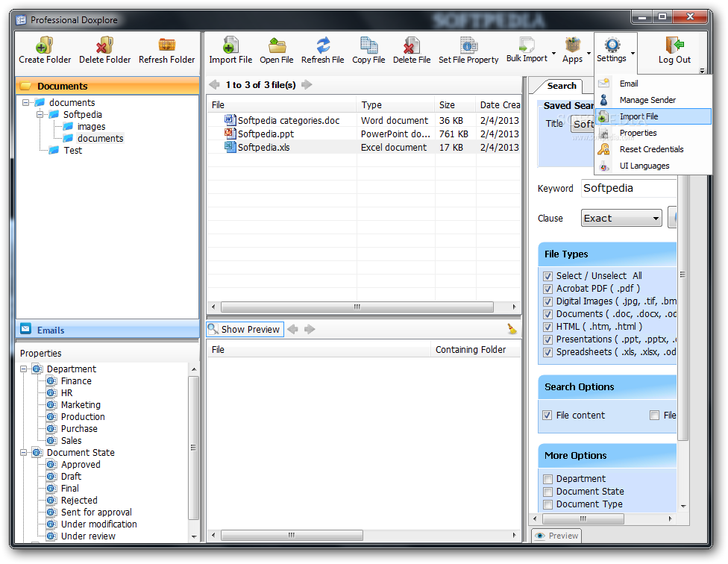The width and height of the screenshot is (728, 564).
Task: Click the Emails envelope icon
Action: pos(26,329)
